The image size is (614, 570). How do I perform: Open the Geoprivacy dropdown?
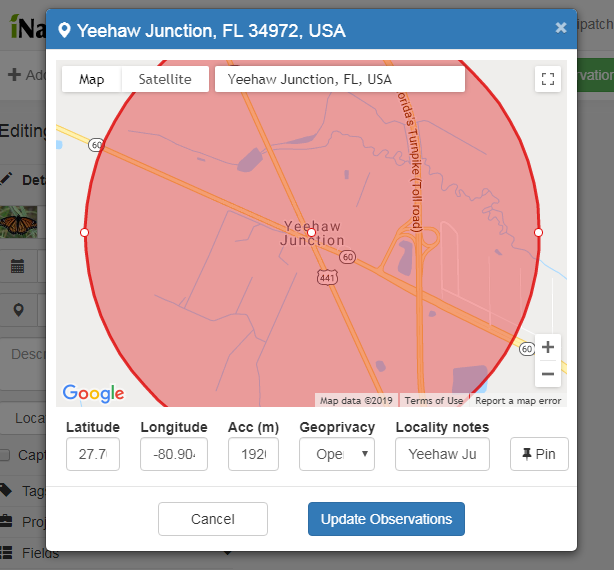click(x=336, y=454)
